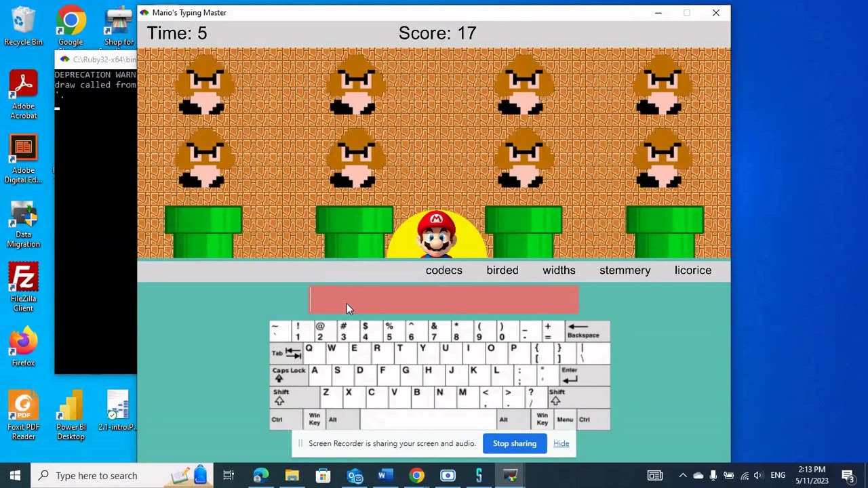Open Firefox desktop icon
The height and width of the screenshot is (488, 868).
(x=23, y=347)
